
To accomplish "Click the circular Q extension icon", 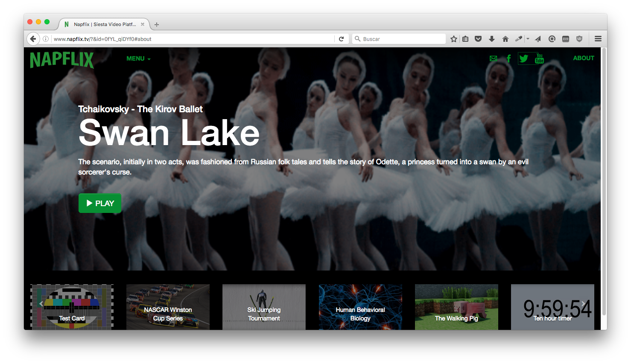I will pos(552,39).
